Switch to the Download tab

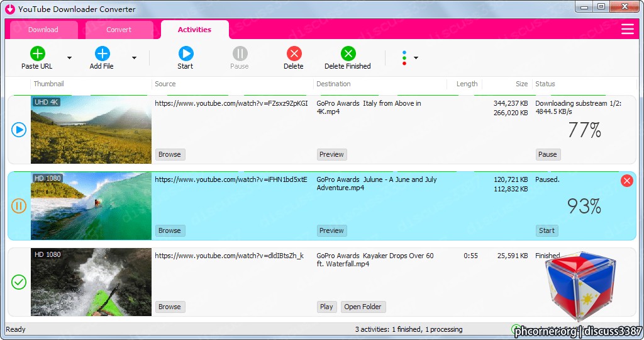point(43,30)
